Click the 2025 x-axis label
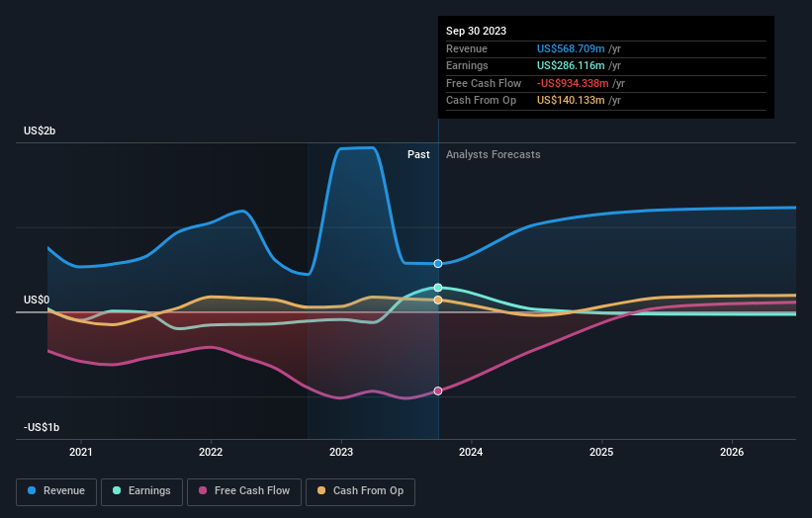 (601, 453)
